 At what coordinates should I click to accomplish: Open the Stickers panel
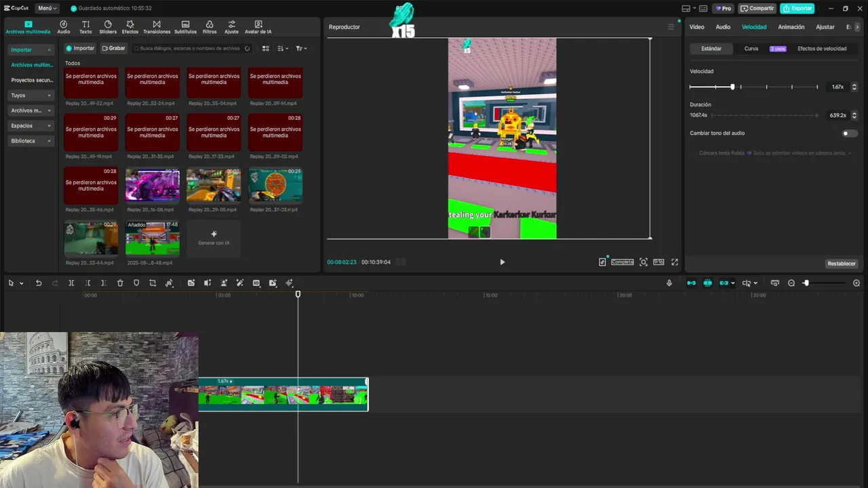108,27
